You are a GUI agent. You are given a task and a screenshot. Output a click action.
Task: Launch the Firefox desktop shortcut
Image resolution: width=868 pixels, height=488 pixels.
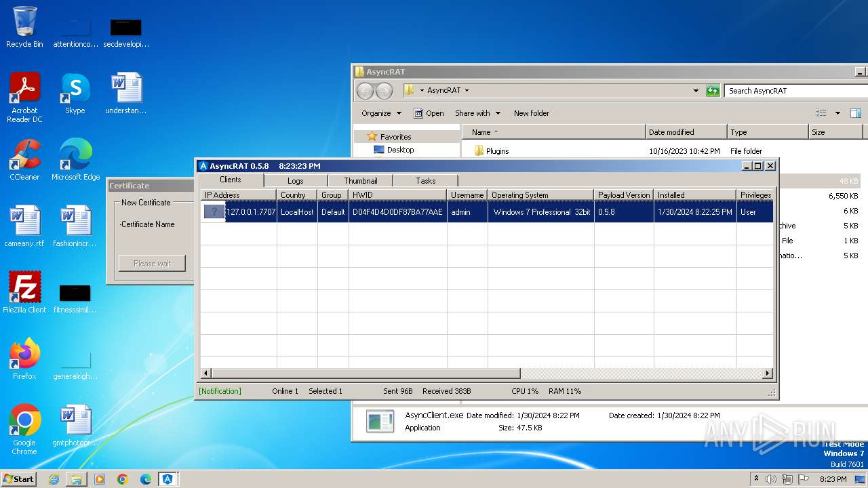[x=24, y=359]
